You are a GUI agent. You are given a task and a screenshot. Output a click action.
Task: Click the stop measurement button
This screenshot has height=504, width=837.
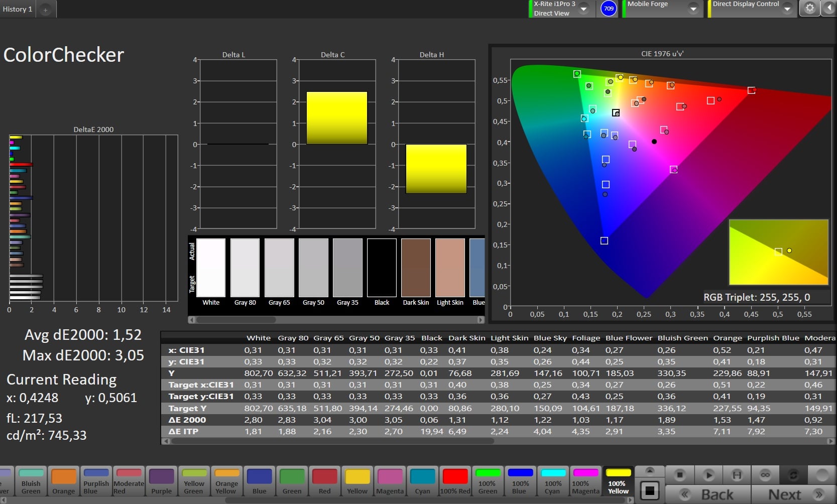[679, 474]
